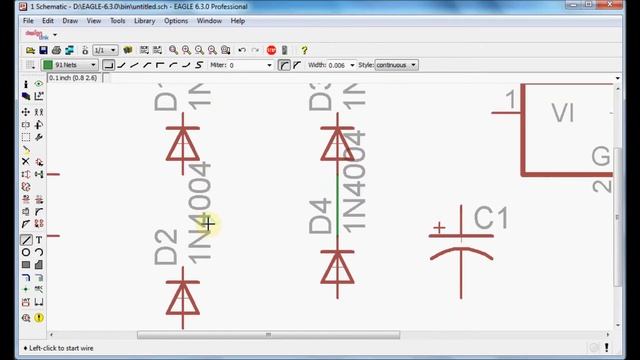Select the Label tool

(39, 289)
